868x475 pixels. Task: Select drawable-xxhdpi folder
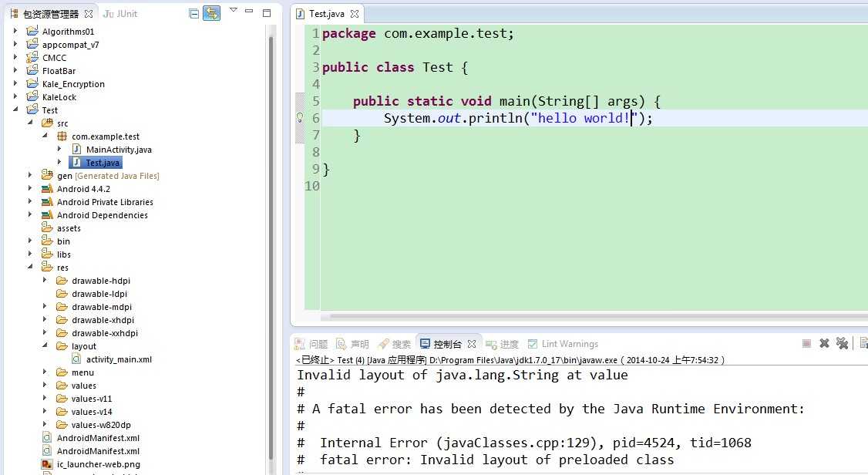(97, 332)
